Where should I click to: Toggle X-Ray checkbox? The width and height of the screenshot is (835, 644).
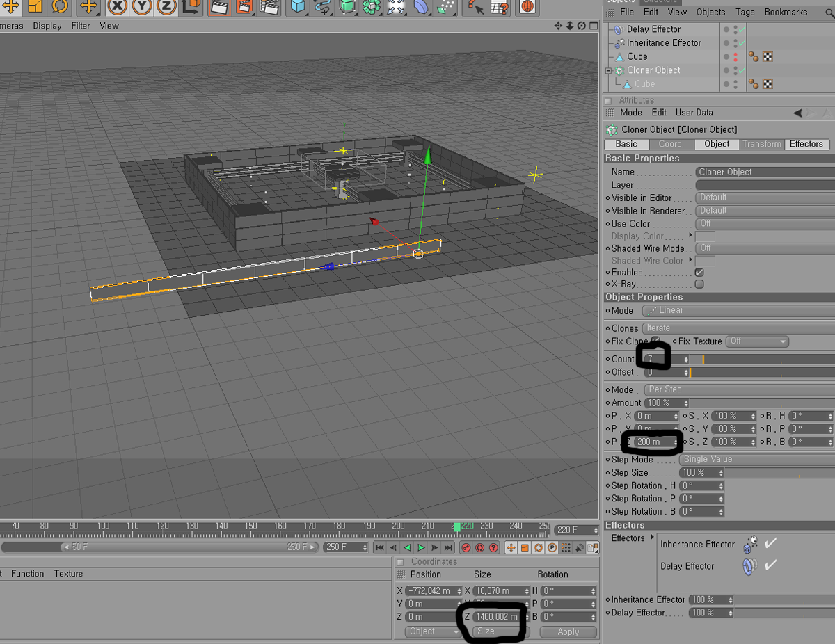point(699,284)
